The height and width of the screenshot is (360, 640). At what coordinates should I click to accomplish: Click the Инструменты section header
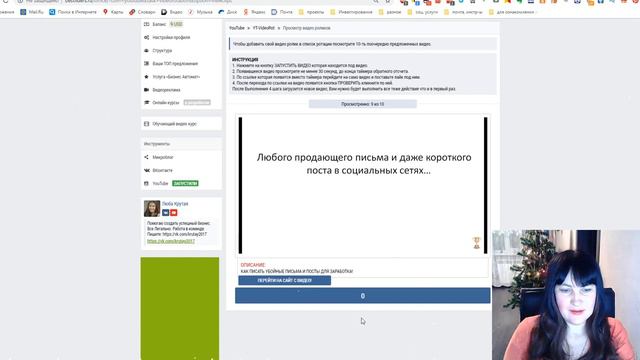[157, 144]
